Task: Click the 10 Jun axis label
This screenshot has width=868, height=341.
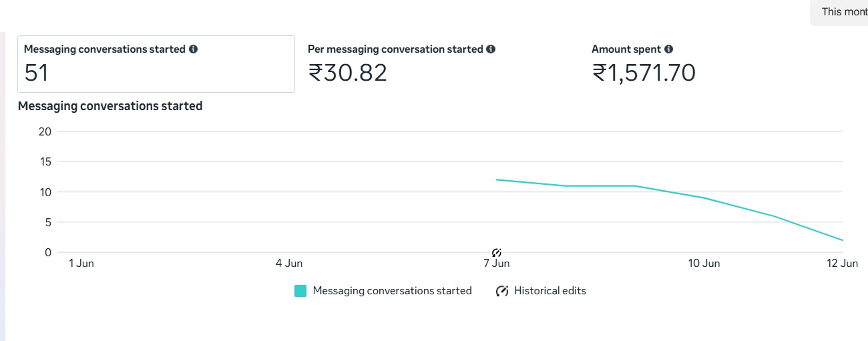Action: [704, 264]
